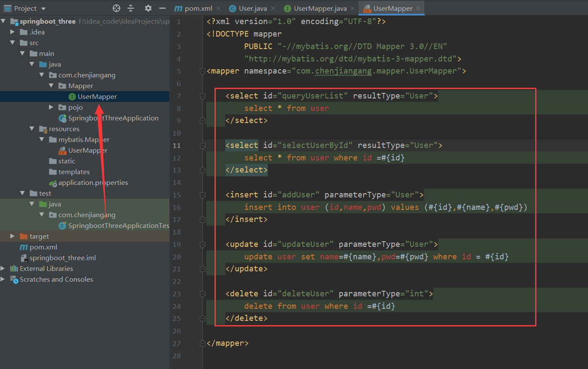588x369 pixels.
Task: Expand the pojo package
Action: (51, 107)
